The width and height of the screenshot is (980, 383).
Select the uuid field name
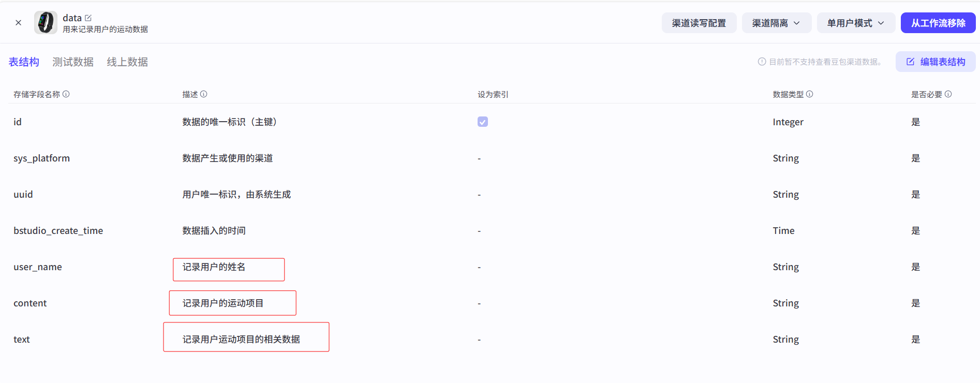(x=23, y=195)
